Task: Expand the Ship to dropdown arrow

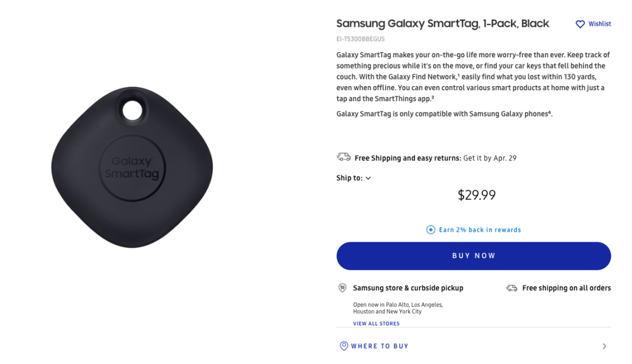Action: (368, 178)
